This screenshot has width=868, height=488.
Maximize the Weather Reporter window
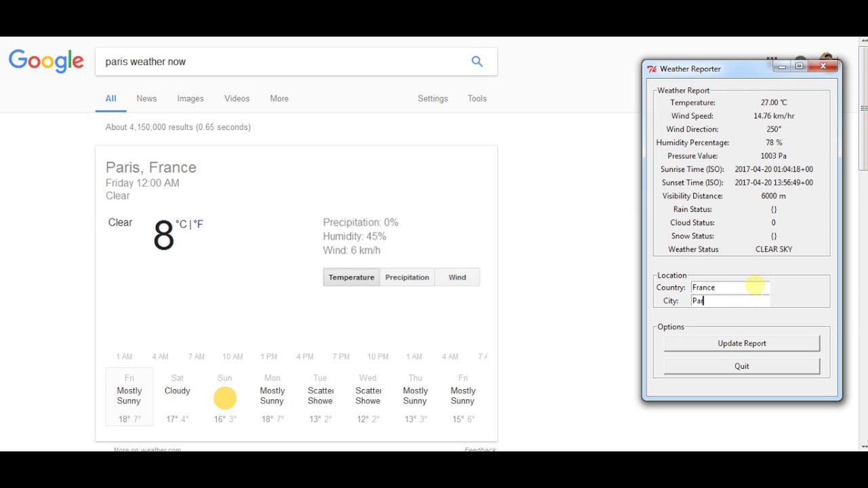pyautogui.click(x=800, y=66)
